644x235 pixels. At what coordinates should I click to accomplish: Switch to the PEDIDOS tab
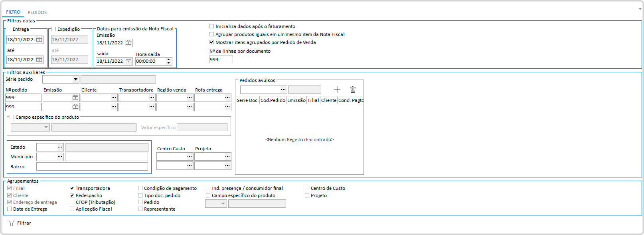(x=37, y=12)
